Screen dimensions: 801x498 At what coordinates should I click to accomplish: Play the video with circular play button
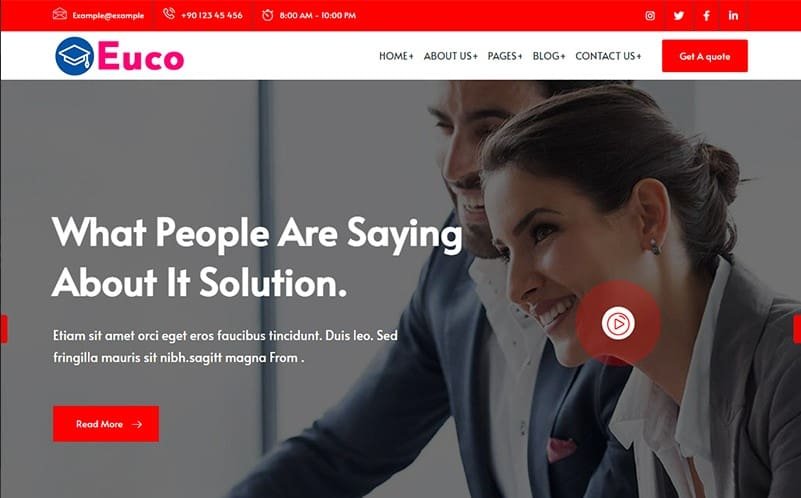[x=618, y=323]
